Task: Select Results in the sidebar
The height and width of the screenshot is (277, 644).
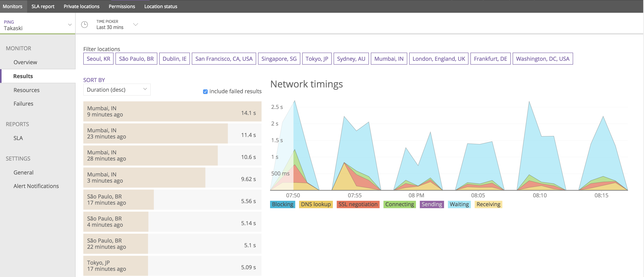Action: 23,76
